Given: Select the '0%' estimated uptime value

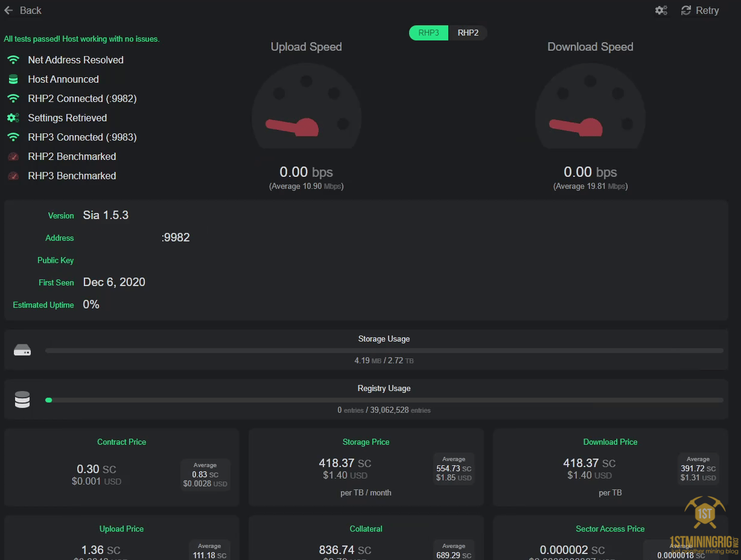Looking at the screenshot, I should tap(91, 305).
